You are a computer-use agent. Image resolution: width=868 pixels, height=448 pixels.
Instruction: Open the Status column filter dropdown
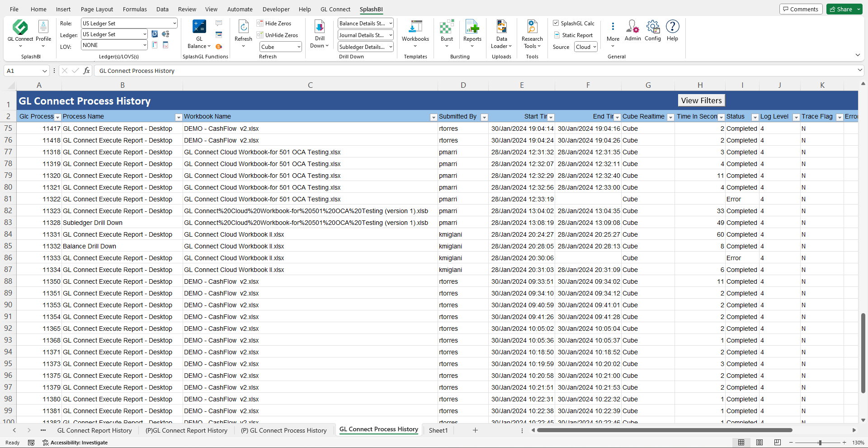(x=755, y=117)
